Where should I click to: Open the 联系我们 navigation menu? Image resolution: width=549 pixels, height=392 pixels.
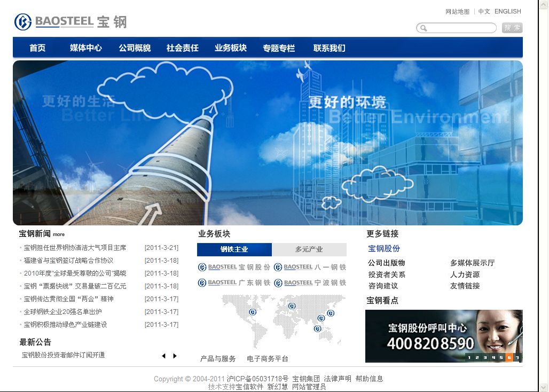click(328, 48)
